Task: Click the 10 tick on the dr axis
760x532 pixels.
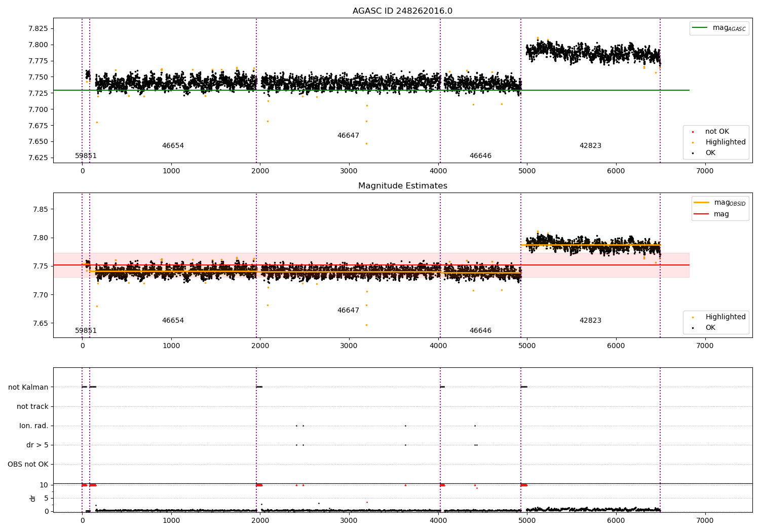Action: 45,485
